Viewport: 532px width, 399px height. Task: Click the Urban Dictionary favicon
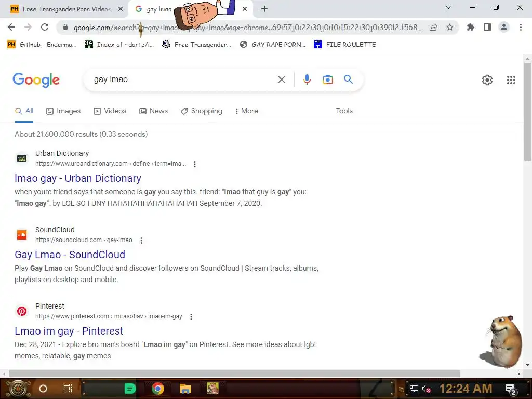click(x=22, y=158)
